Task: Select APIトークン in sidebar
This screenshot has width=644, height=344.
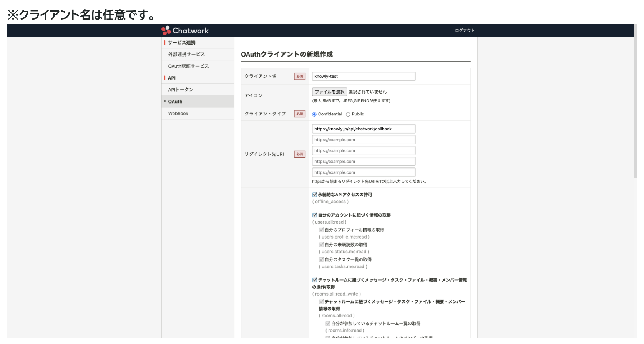Action: [181, 90]
